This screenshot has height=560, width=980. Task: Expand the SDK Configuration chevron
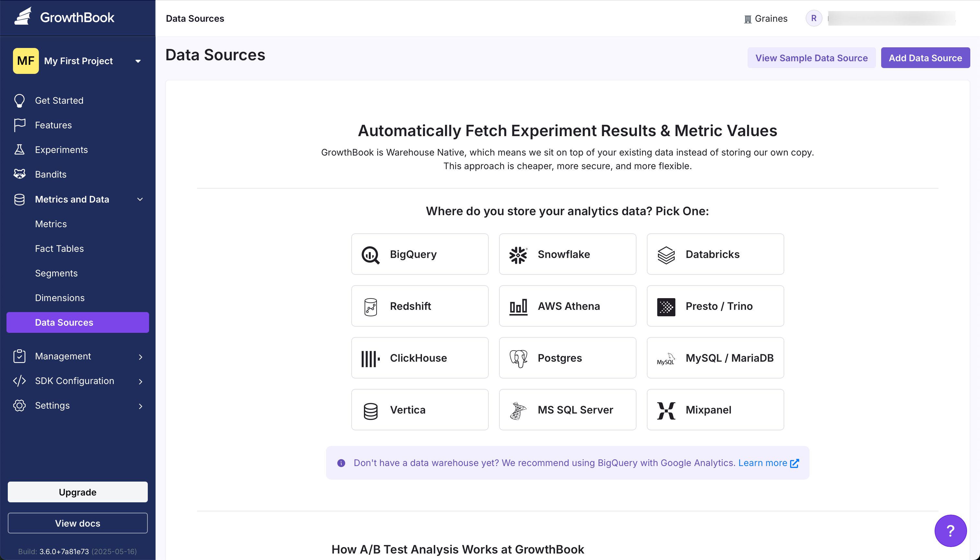click(140, 381)
